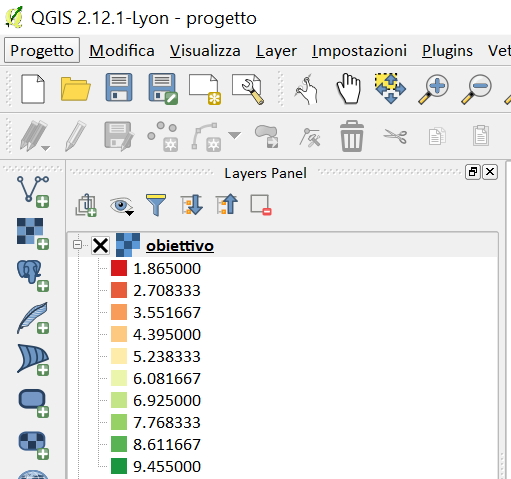Click raster icon beside obiettivo
Image resolution: width=511 pixels, height=479 pixels.
(x=128, y=245)
